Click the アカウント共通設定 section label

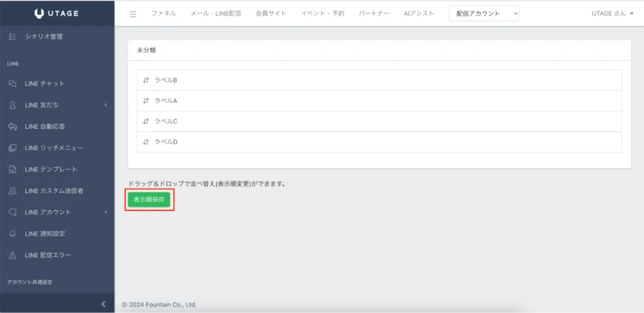point(30,282)
